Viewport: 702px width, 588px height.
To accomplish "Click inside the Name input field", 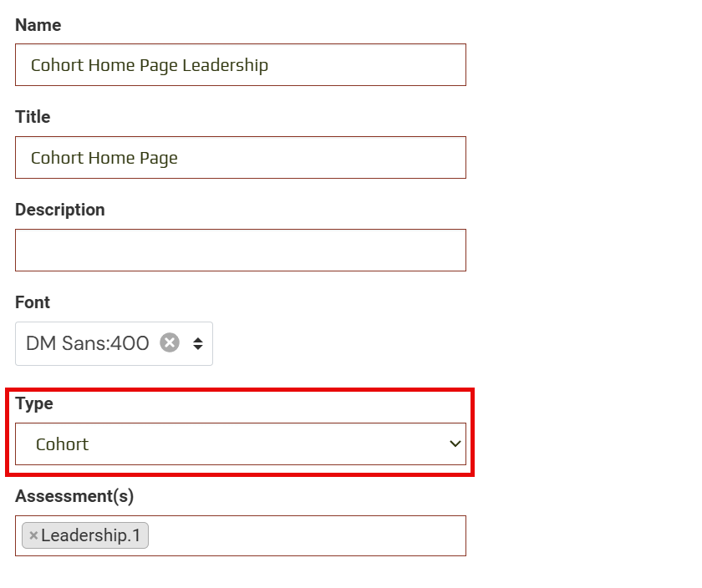I will point(351,65).
